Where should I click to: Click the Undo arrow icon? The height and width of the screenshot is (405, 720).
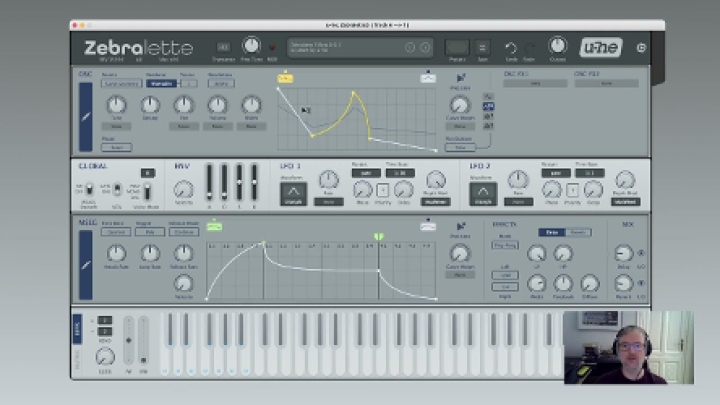click(511, 48)
